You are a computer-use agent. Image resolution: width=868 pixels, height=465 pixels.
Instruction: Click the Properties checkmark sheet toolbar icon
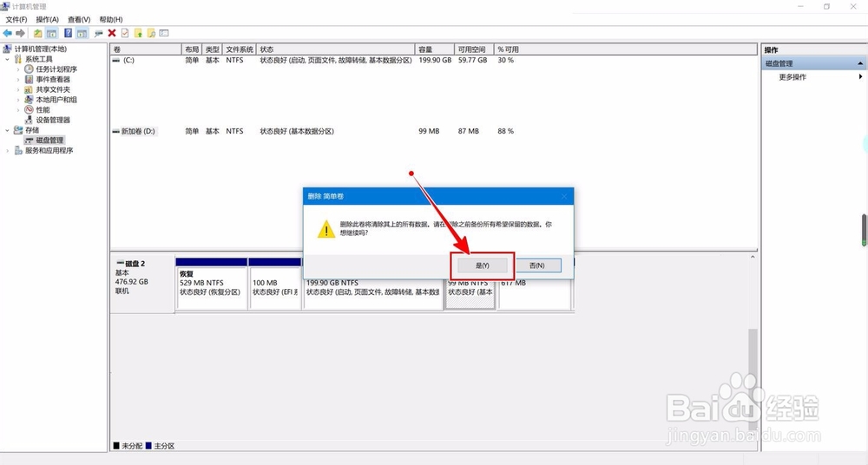coord(125,33)
